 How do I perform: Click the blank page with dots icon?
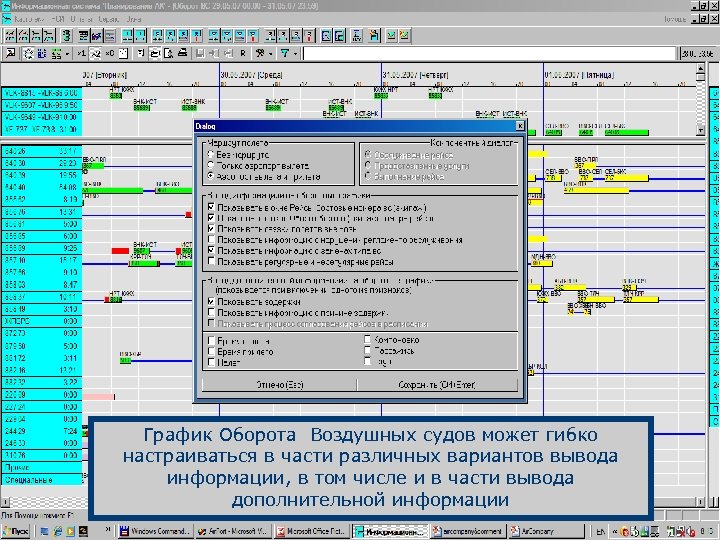click(123, 54)
